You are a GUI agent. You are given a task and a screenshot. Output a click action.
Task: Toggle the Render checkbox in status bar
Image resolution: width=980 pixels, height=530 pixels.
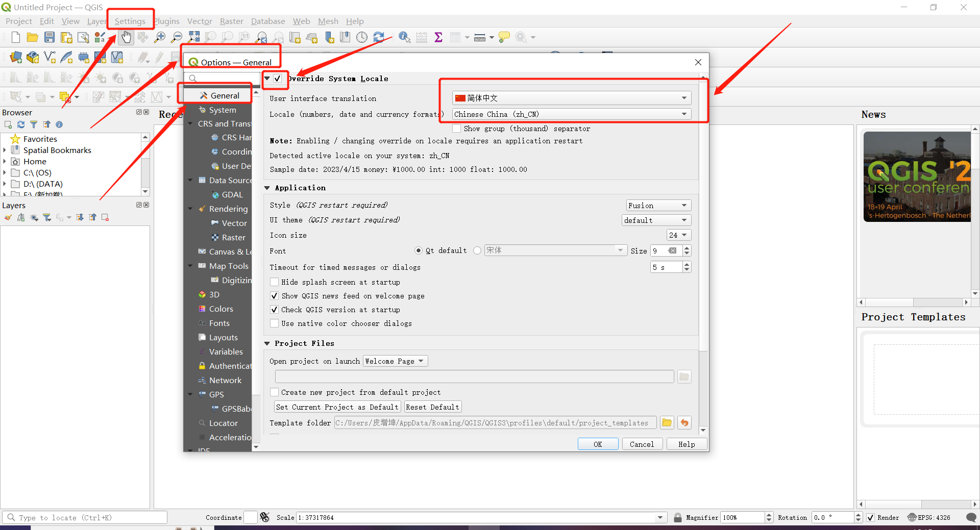click(x=871, y=517)
